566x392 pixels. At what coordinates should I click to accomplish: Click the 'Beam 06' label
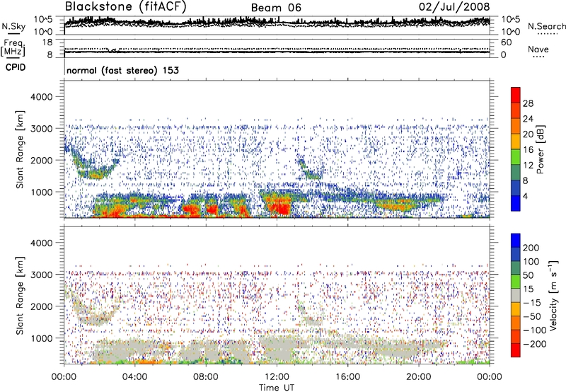[276, 8]
